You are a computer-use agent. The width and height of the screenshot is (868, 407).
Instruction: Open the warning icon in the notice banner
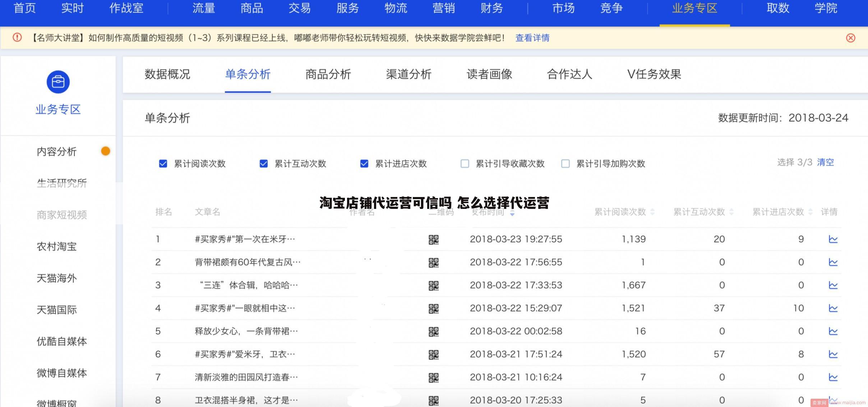click(x=17, y=37)
